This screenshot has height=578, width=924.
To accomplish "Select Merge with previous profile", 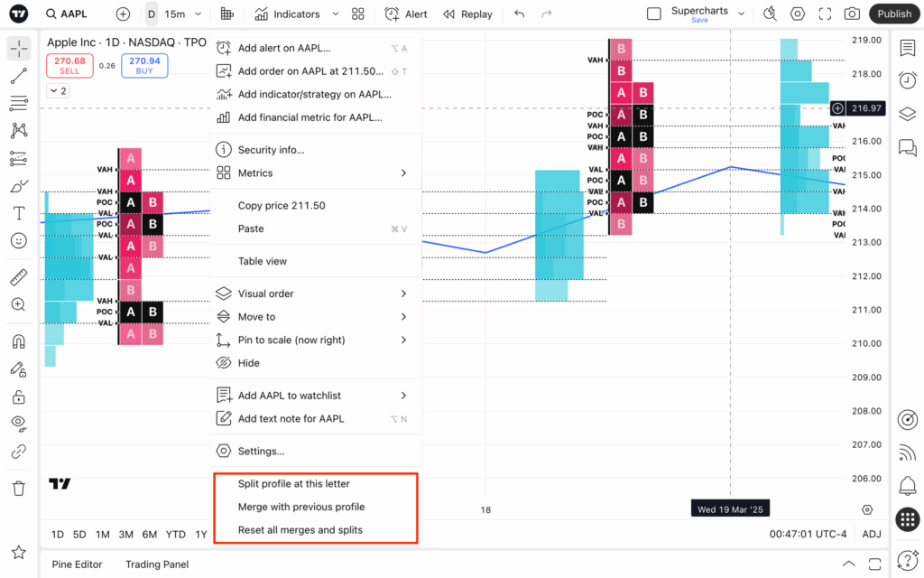I will tap(300, 507).
